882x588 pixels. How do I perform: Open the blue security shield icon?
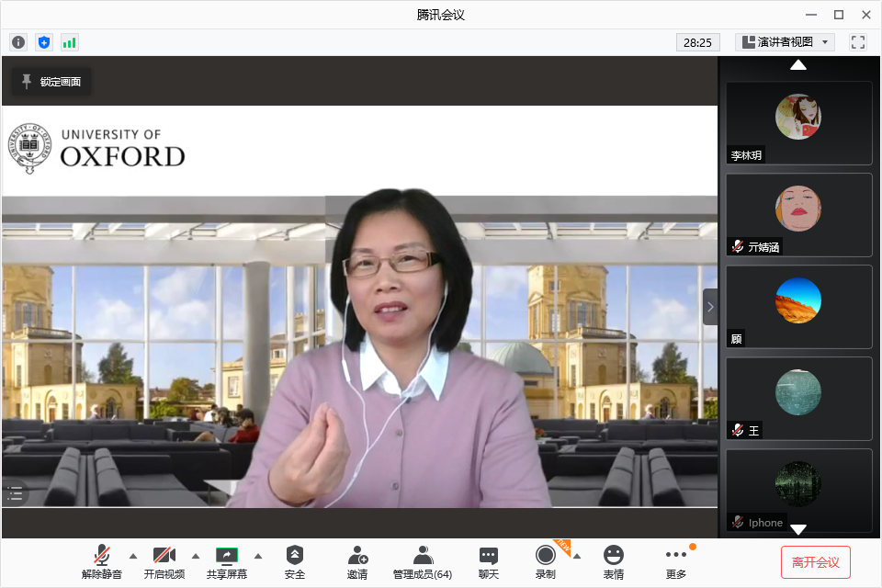(x=44, y=42)
